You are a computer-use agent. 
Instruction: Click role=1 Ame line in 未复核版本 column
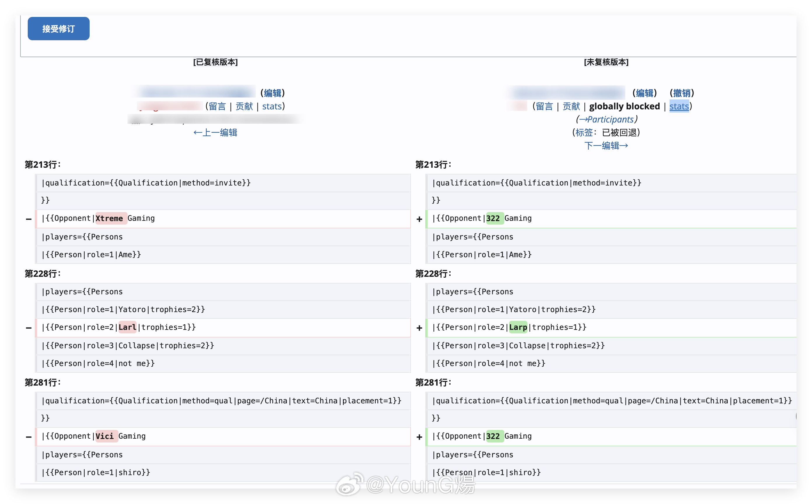(x=611, y=255)
